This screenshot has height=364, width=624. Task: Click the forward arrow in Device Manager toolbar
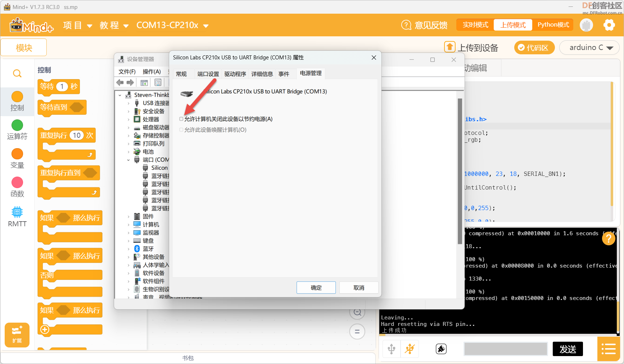click(130, 83)
